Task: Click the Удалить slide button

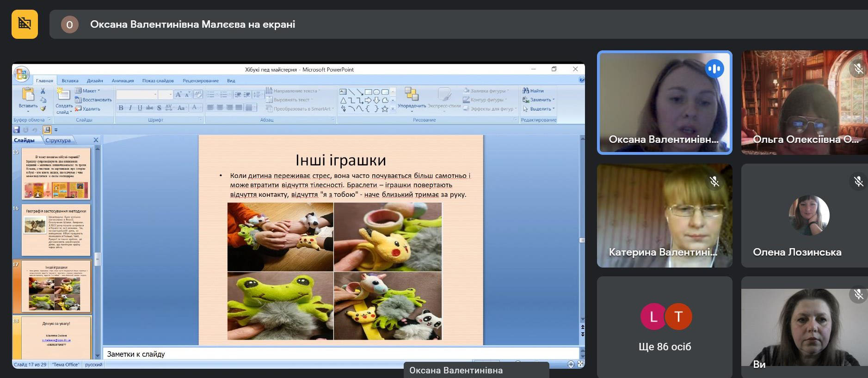Action: (87, 109)
